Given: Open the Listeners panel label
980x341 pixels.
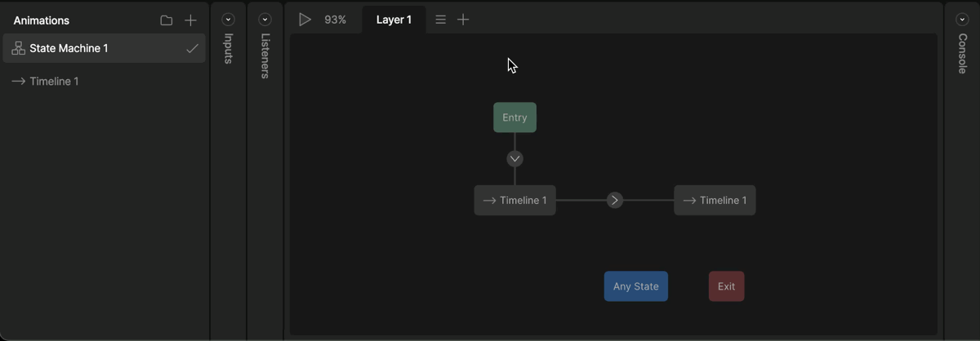Looking at the screenshot, I should click(265, 56).
